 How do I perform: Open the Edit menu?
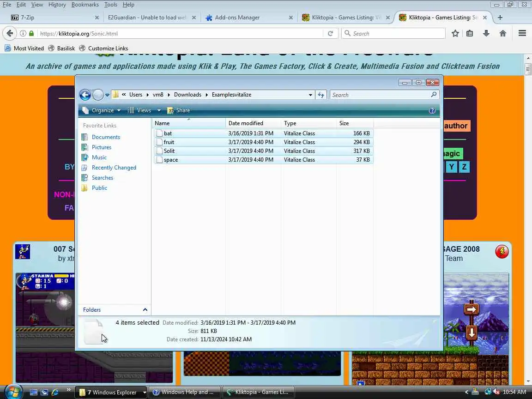(21, 5)
